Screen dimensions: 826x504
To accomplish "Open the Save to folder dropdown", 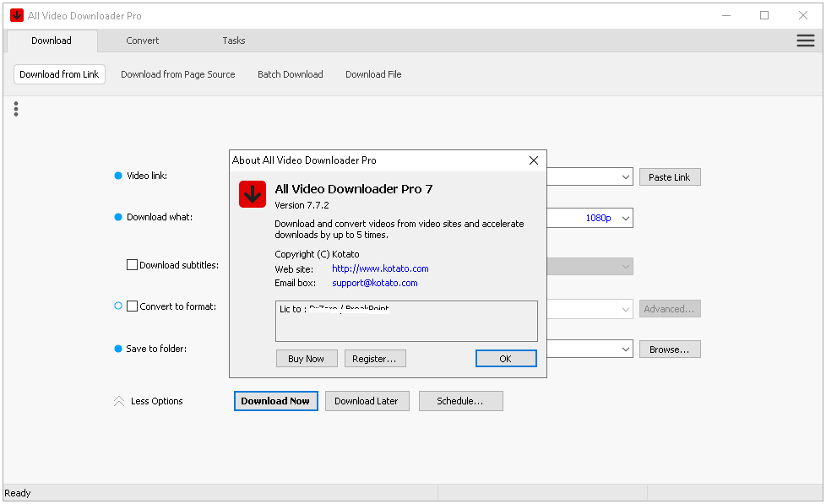I will tap(625, 350).
